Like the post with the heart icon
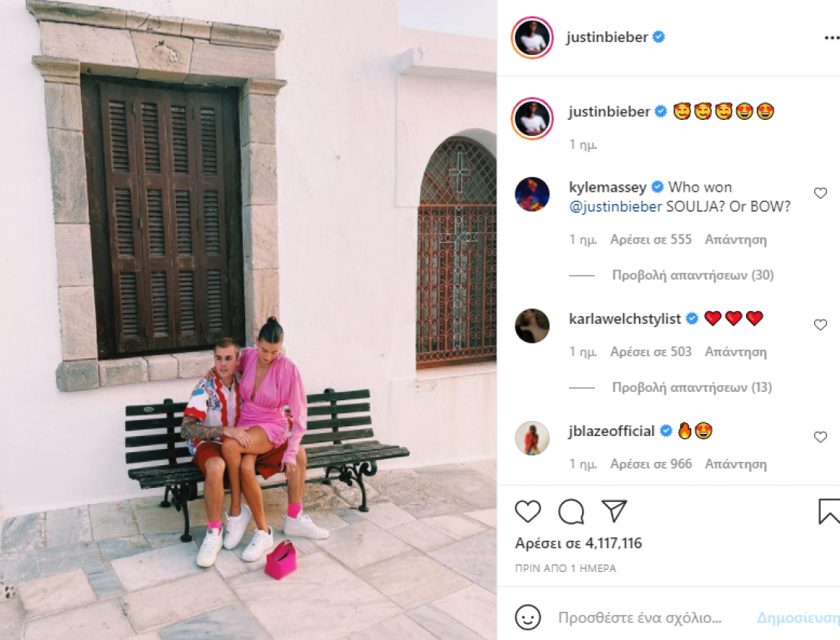This screenshot has height=640, width=840. point(528,512)
